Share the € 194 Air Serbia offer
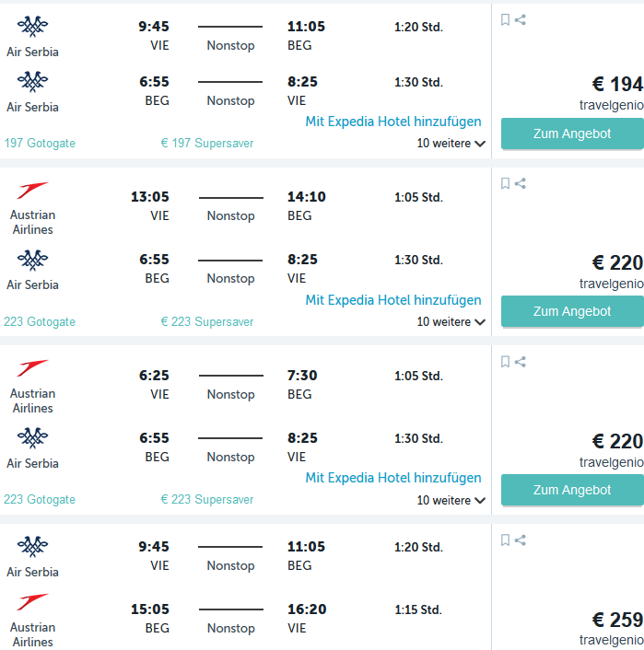Screen dimensions: 644x650 pyautogui.click(x=521, y=19)
